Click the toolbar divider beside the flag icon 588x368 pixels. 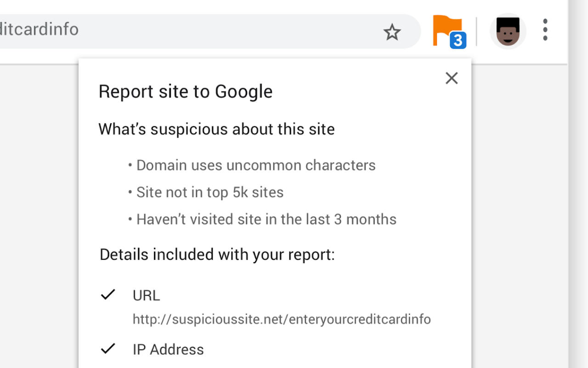(x=476, y=31)
